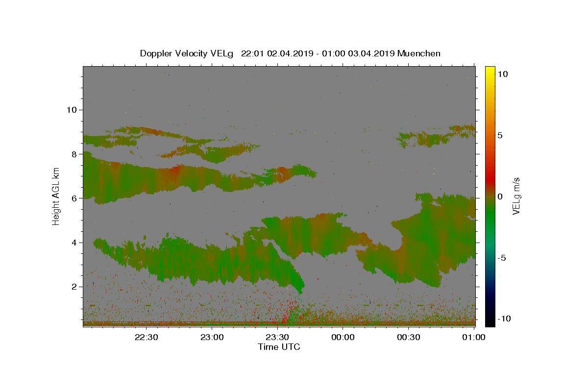This screenshot has height=392, width=588.
Task: Click the red section of the colorbar
Action: 490,179
